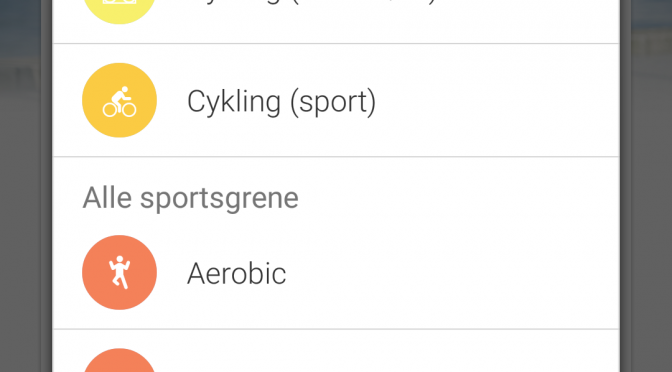Click the Alle sportsgrene section header

pyautogui.click(x=190, y=198)
